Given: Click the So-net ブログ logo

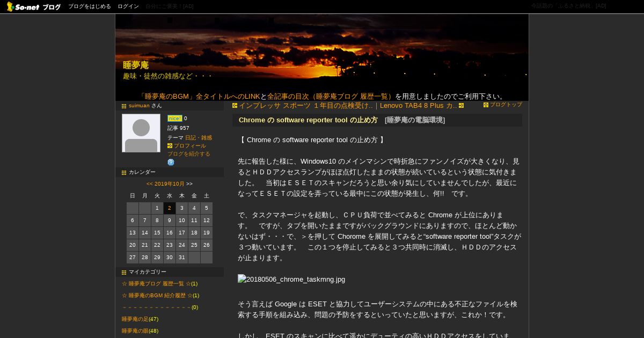Looking at the screenshot, I should (34, 6).
